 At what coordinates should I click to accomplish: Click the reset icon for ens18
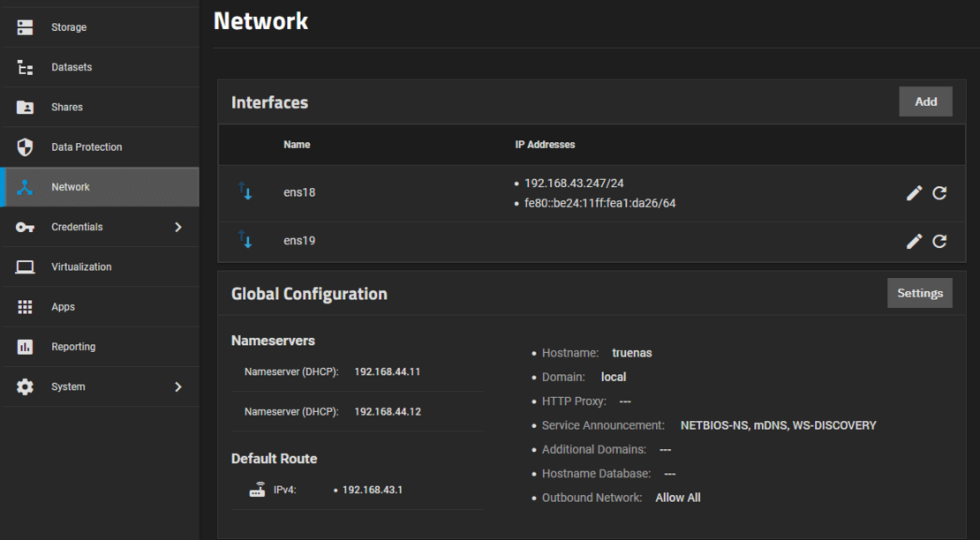click(939, 192)
